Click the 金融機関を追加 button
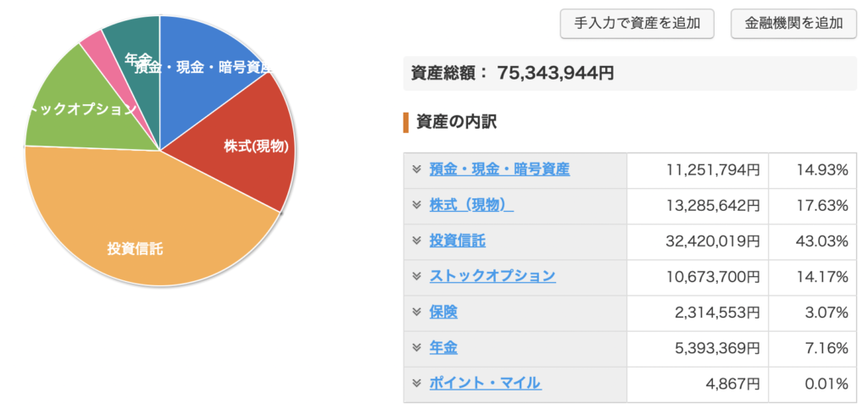 793,24
